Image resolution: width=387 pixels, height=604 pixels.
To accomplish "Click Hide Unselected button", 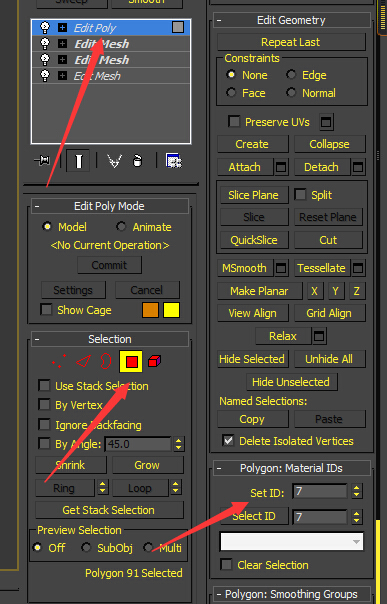I will tap(291, 382).
